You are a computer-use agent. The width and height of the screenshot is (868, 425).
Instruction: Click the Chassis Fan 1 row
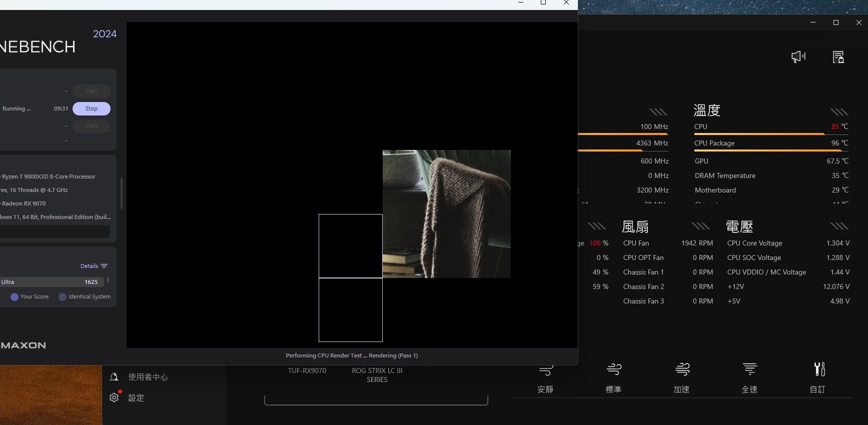pyautogui.click(x=668, y=272)
